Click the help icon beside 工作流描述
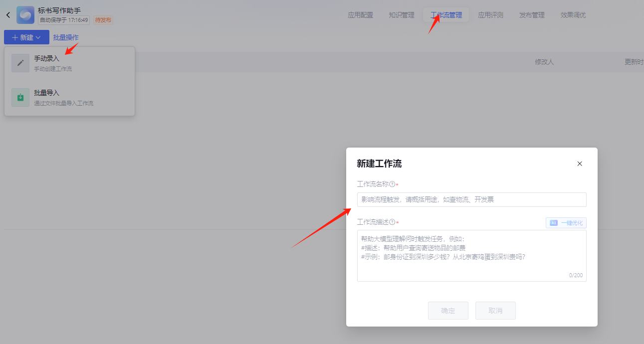The image size is (644, 344). 392,222
